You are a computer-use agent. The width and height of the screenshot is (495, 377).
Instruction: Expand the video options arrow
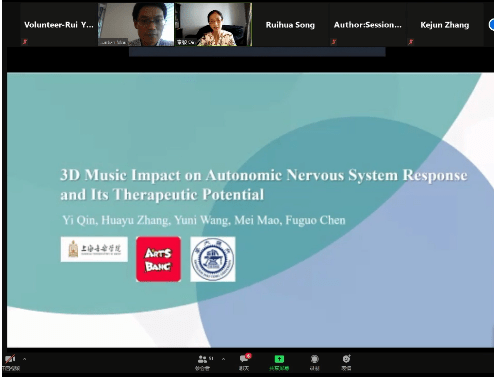click(24, 359)
